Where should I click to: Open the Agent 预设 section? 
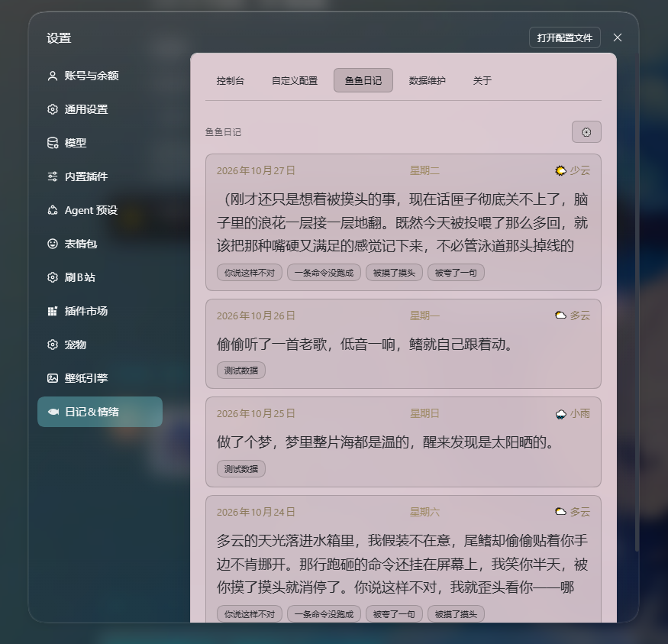(100, 210)
